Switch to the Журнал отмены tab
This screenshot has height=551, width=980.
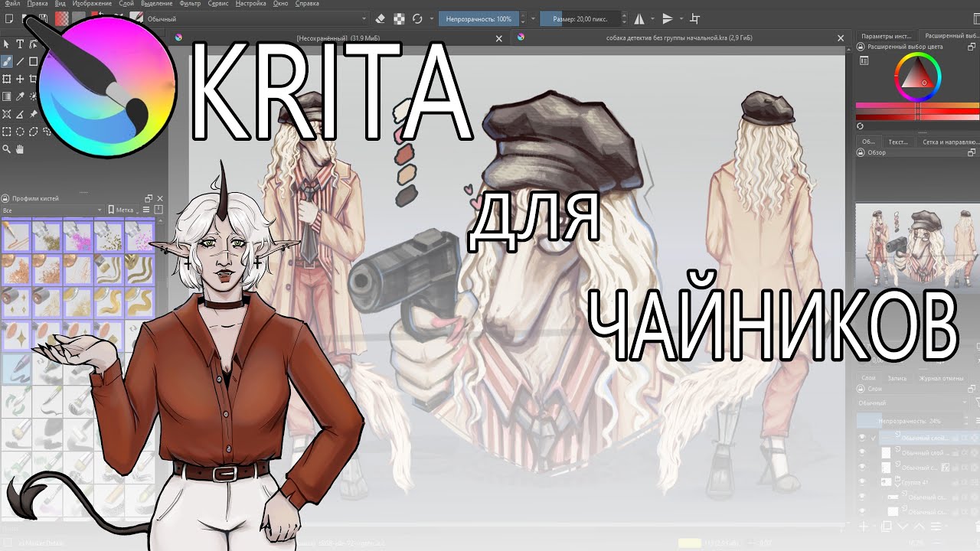tap(941, 378)
